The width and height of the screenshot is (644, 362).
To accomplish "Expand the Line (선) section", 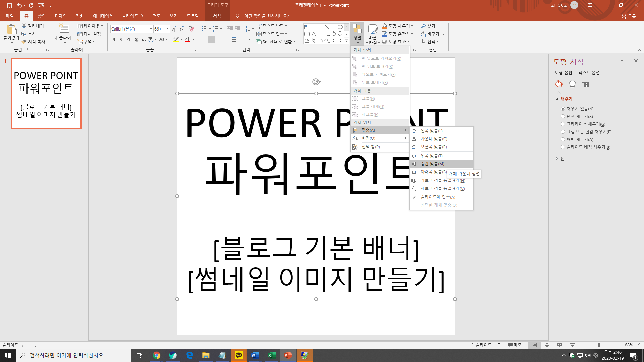I will (557, 159).
